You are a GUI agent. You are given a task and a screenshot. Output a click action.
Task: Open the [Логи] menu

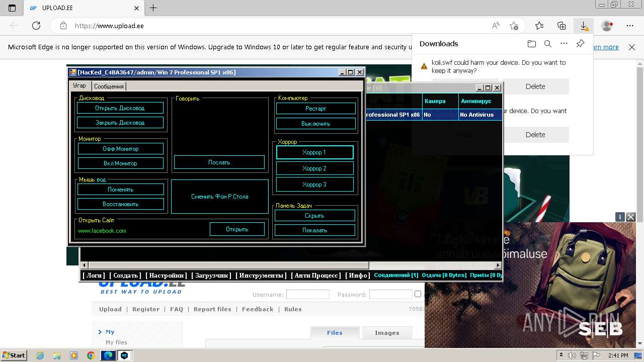tap(94, 276)
